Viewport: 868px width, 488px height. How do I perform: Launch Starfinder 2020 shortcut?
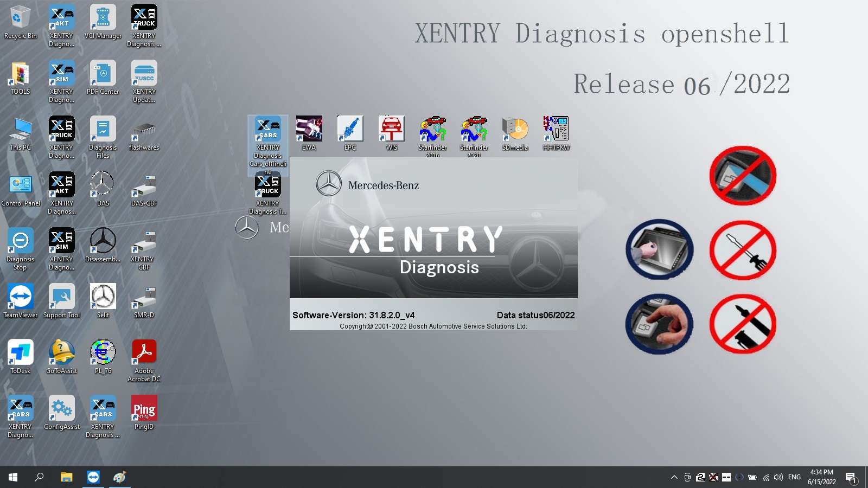pos(474,136)
